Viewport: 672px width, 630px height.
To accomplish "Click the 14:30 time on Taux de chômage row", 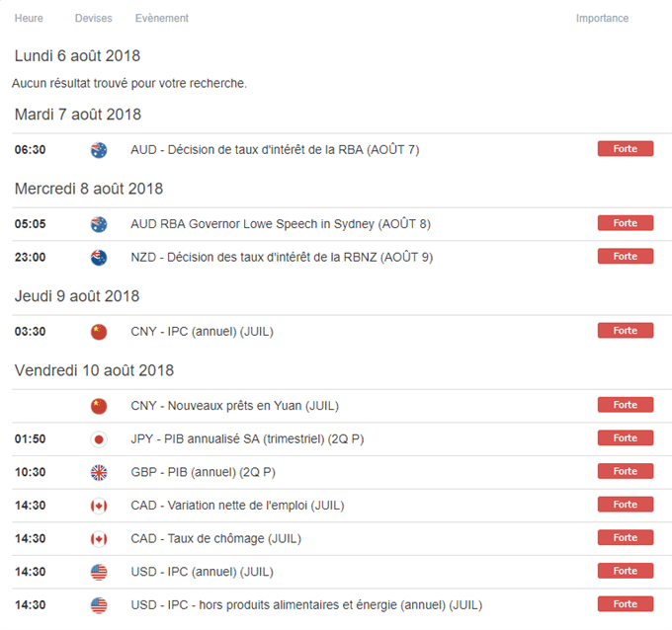I will [x=30, y=538].
